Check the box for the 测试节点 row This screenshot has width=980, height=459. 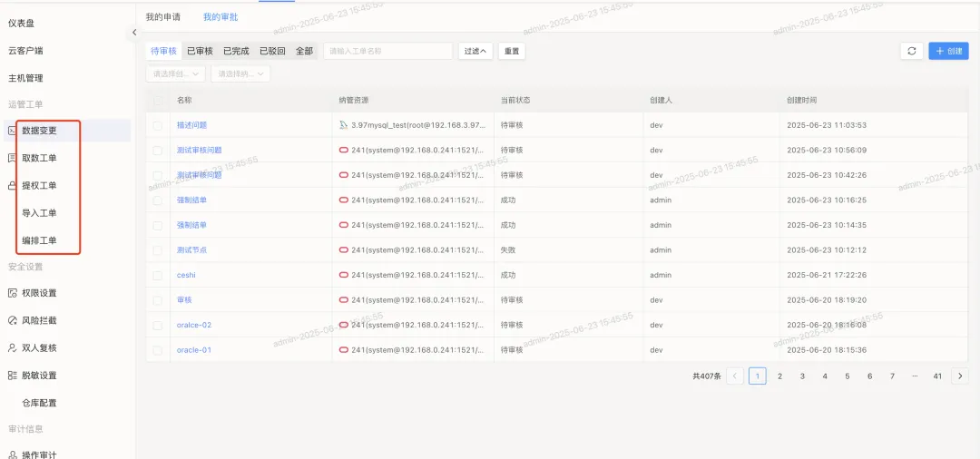[x=158, y=249]
